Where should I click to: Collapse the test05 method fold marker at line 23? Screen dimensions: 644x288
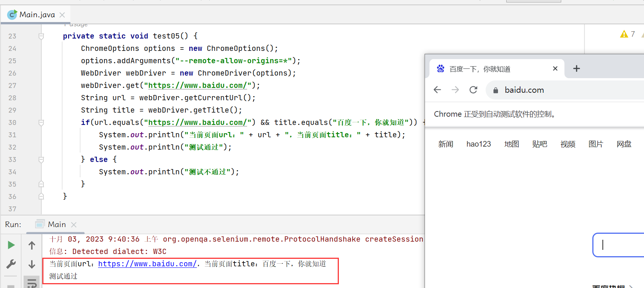[x=41, y=36]
